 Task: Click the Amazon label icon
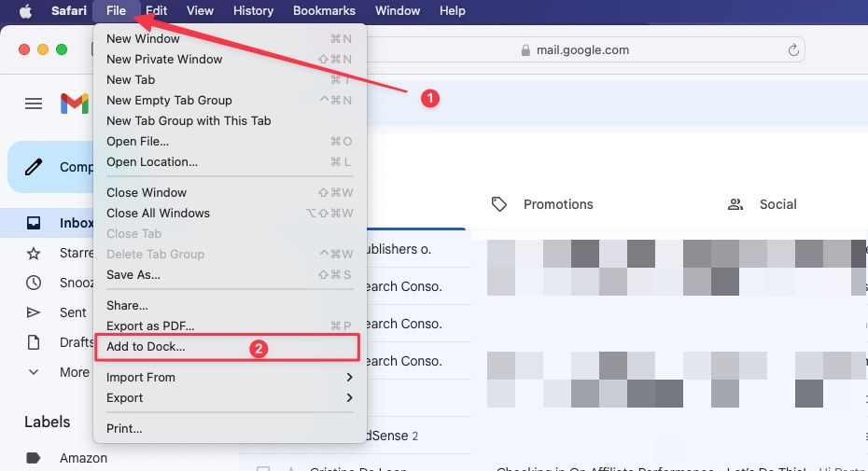click(34, 458)
